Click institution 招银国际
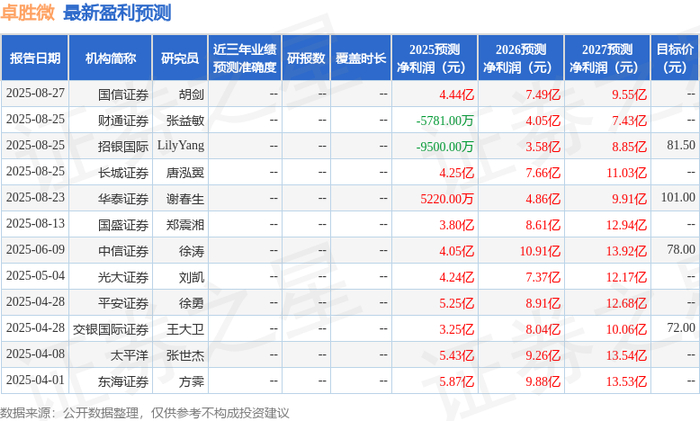This screenshot has height=421, width=700. pos(123,146)
